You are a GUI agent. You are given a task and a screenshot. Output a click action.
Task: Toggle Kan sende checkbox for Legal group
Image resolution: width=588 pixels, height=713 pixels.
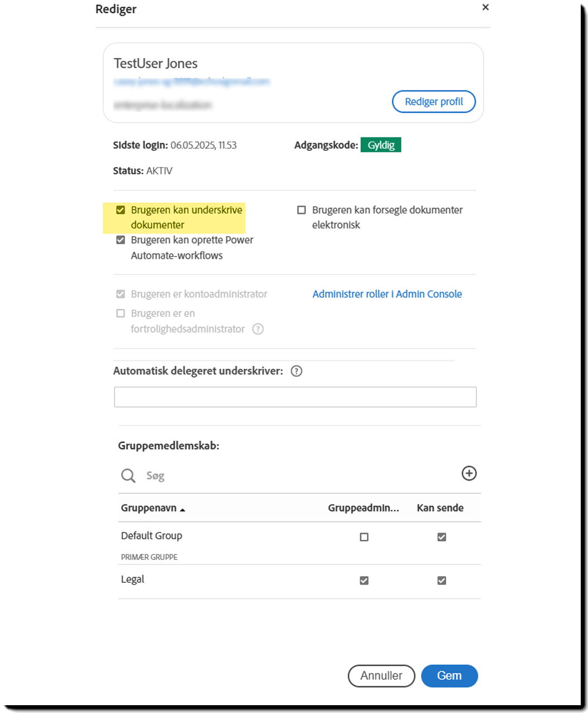point(442,581)
